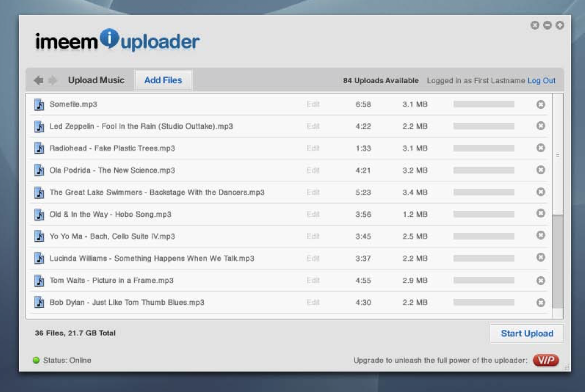Viewport: 585px width, 392px height.
Task: Remove Tom Waits Picture in a Frame
Action: point(540,280)
